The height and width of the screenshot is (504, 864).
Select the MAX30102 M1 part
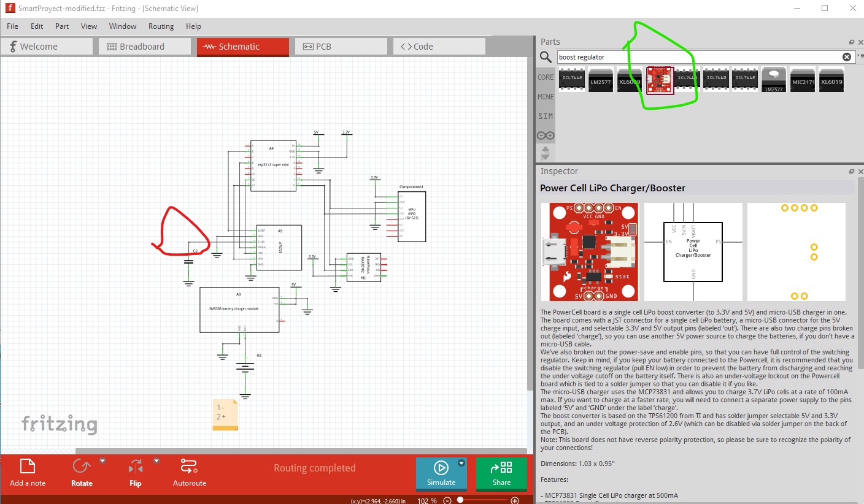pyautogui.click(x=363, y=267)
